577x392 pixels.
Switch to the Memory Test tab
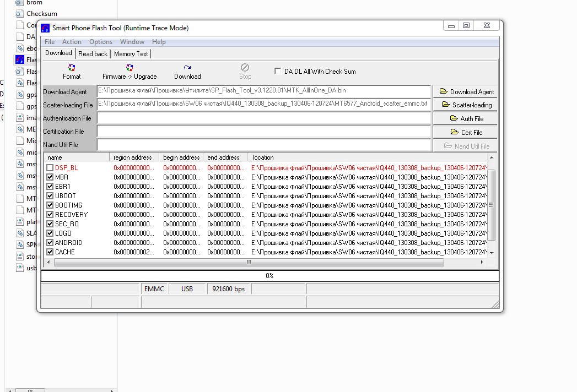[131, 54]
